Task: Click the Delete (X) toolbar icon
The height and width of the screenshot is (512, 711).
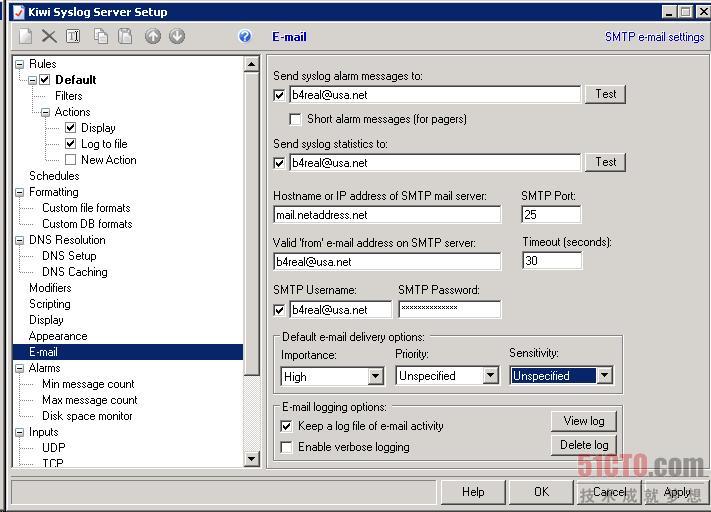Action: click(49, 36)
